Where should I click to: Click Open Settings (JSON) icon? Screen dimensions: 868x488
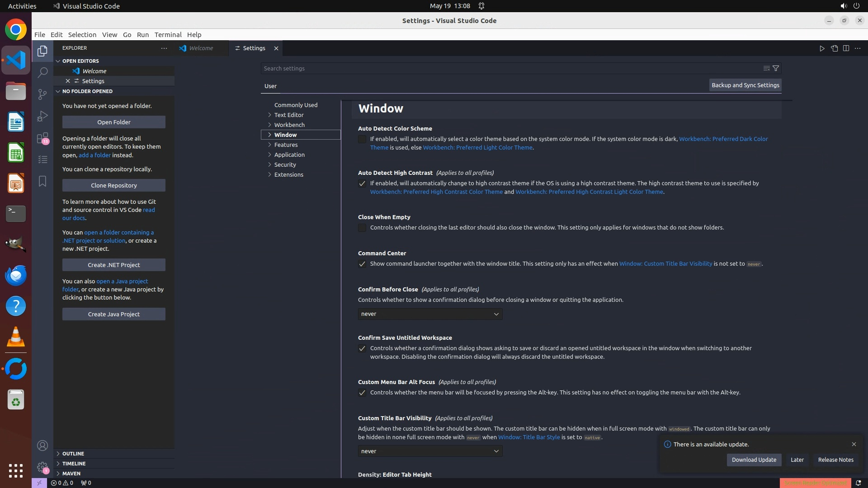tap(834, 48)
